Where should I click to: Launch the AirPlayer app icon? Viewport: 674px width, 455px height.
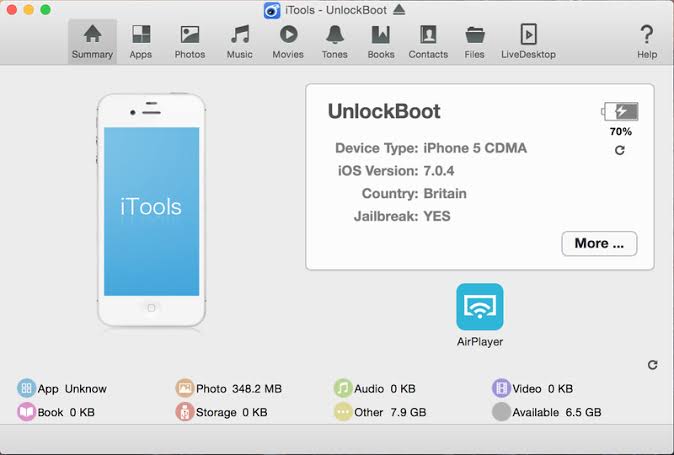coord(480,306)
